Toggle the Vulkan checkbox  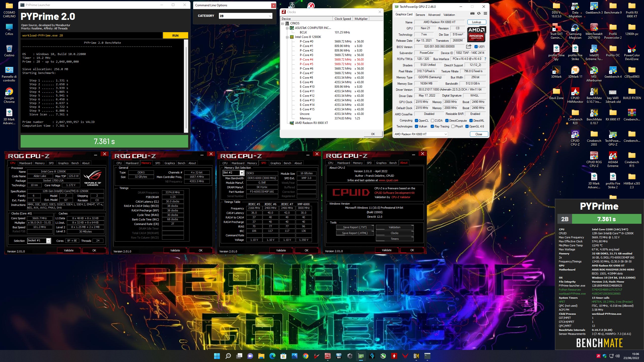(x=416, y=126)
